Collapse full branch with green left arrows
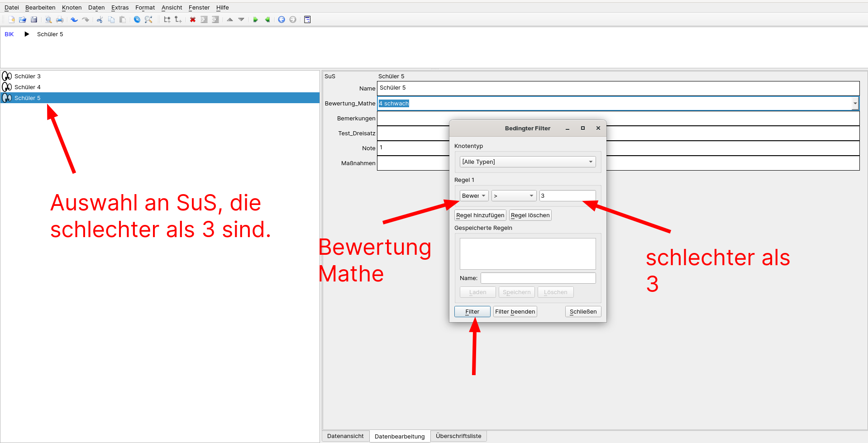The image size is (868, 443). click(x=267, y=19)
